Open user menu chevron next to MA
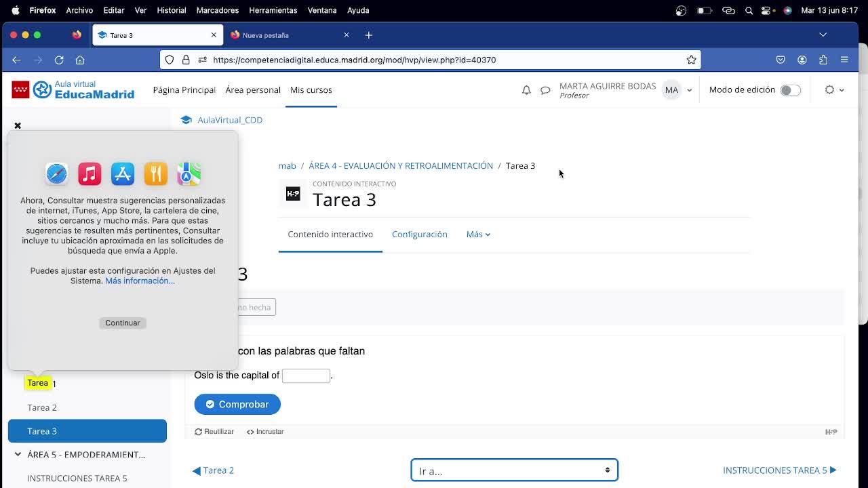 [x=690, y=90]
